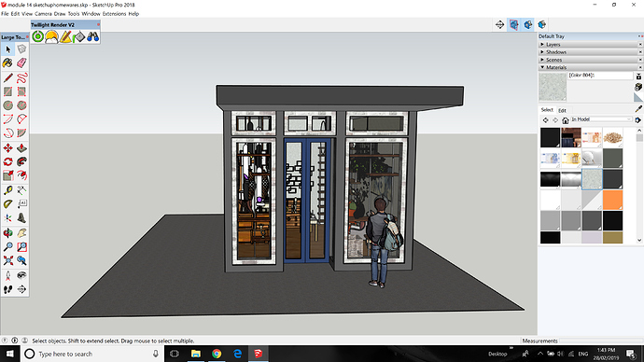Select the Push/Pull tool
This screenshot has height=362, width=644.
(x=21, y=147)
